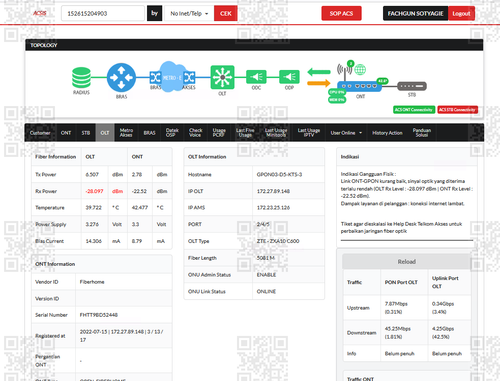Click the Serial Number value FHTT9BD52448

(99, 315)
